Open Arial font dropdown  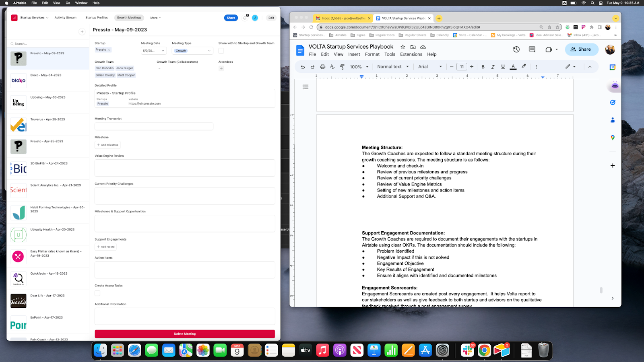[430, 67]
